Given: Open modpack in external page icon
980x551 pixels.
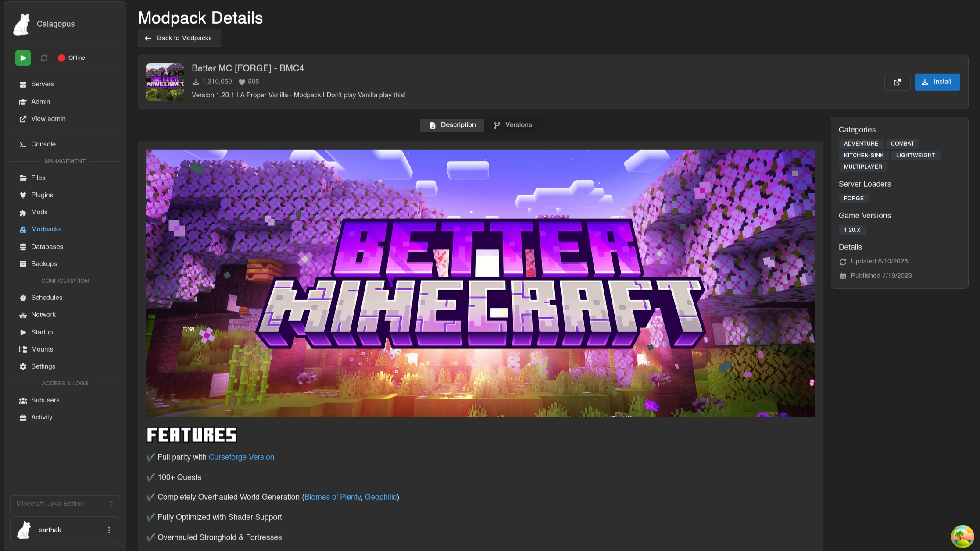Looking at the screenshot, I should click(x=897, y=82).
